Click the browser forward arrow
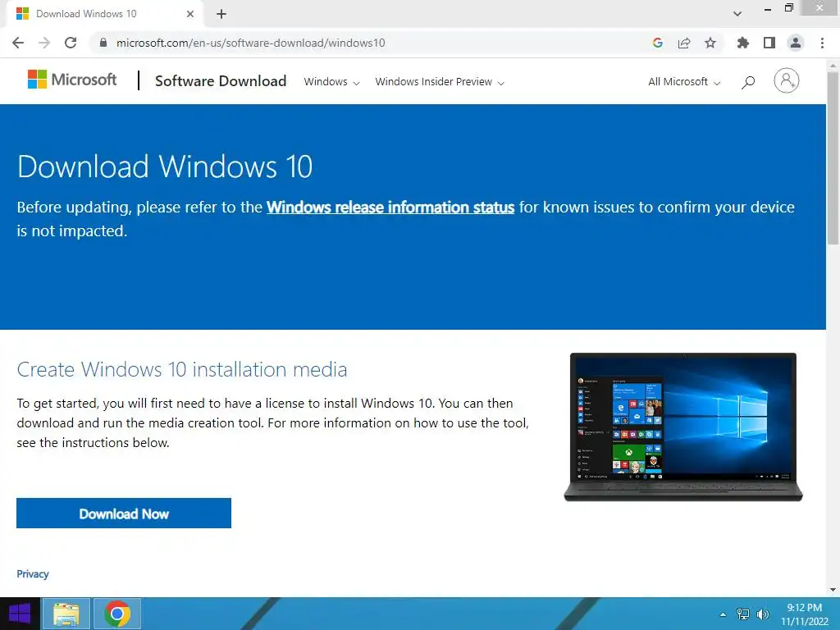The height and width of the screenshot is (630, 840). click(x=44, y=43)
